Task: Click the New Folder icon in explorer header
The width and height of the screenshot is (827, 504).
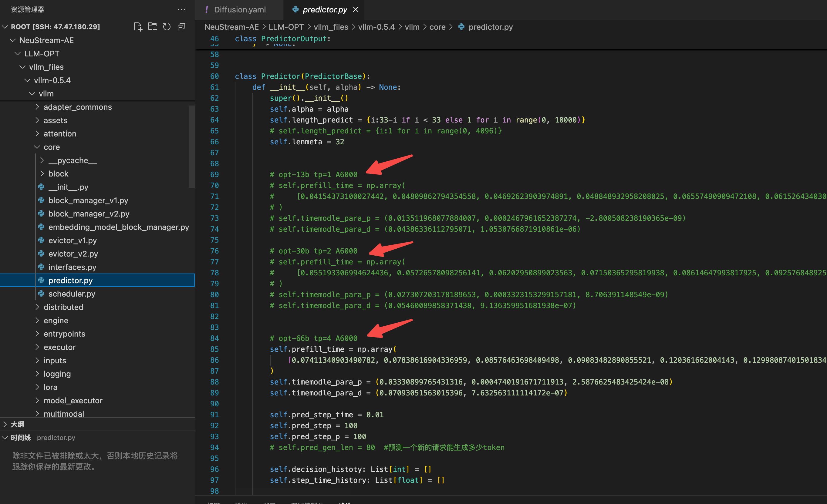Action: [x=152, y=27]
